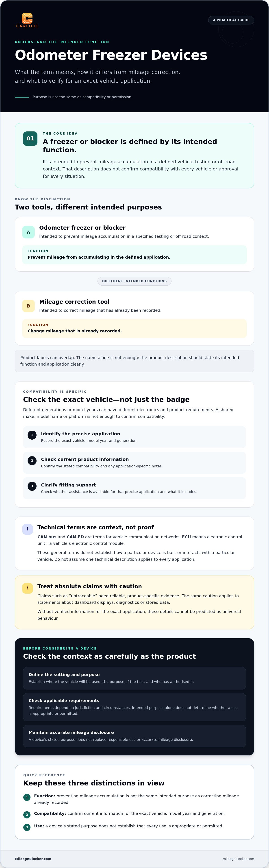Select step 3 circle beside Clarify fitting support
Image resolution: width=269 pixels, height=868 pixels.
coord(32,486)
